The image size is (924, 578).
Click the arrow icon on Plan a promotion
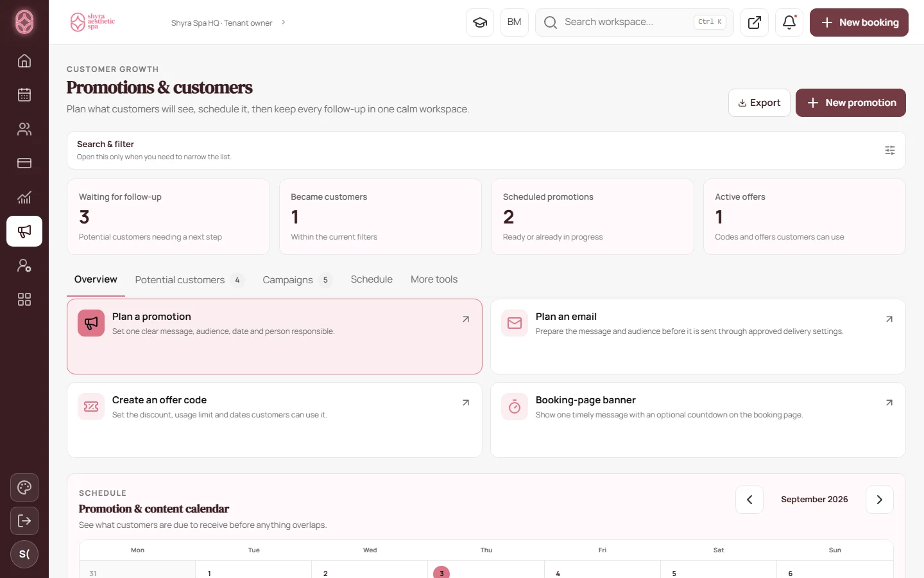click(466, 319)
